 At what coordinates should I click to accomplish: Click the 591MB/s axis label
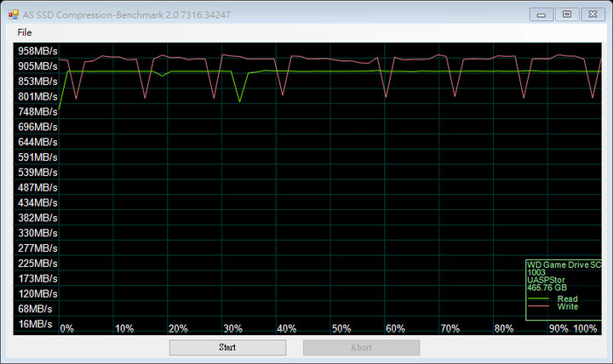click(37, 157)
